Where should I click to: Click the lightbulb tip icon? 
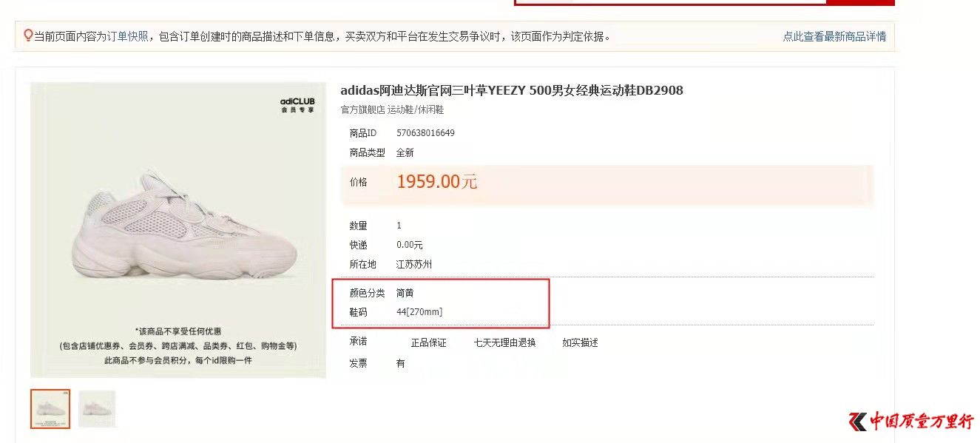(28, 35)
